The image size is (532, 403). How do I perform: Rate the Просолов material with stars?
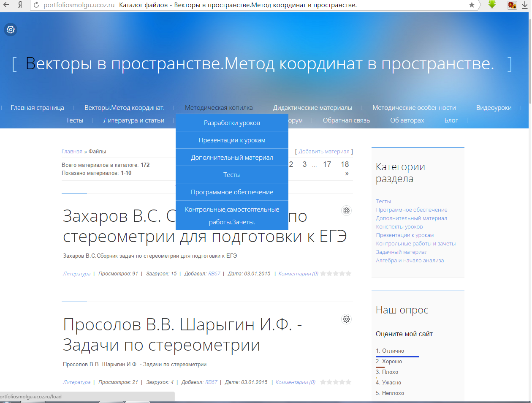click(x=336, y=382)
